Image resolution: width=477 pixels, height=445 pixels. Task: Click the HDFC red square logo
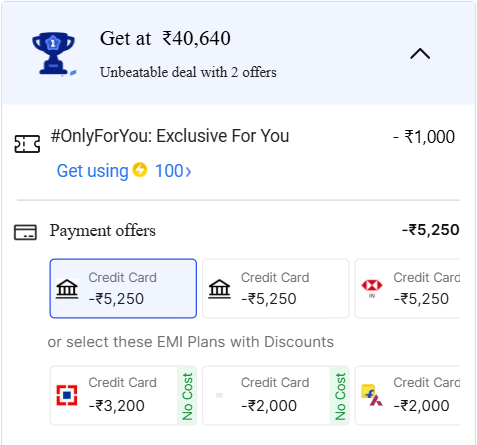67,395
